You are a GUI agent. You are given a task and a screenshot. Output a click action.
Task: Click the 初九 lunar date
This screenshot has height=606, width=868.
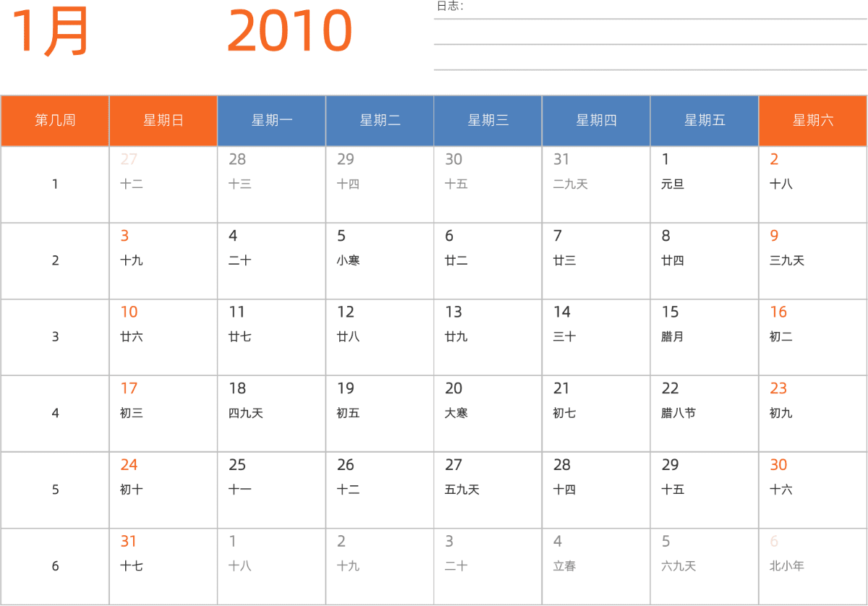coord(781,414)
